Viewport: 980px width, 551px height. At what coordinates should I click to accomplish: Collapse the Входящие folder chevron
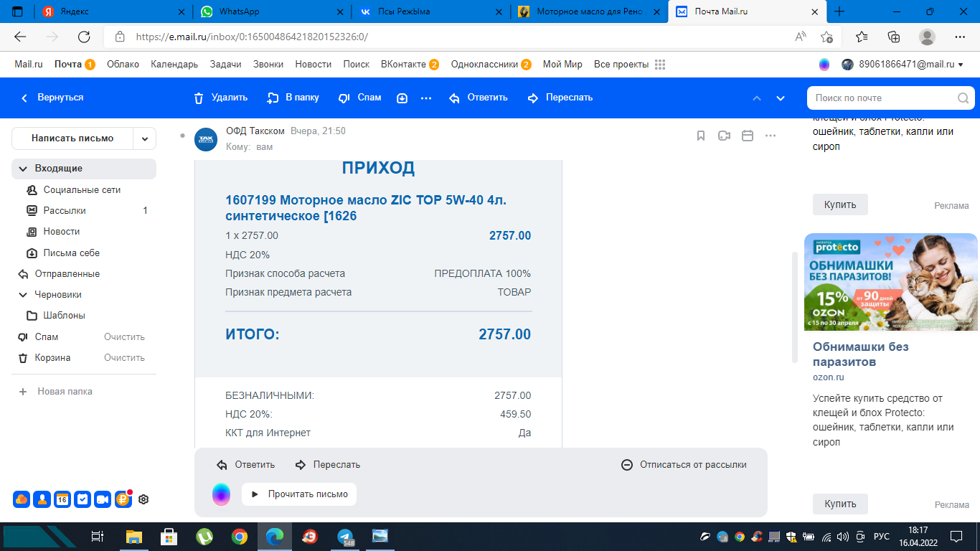point(23,169)
